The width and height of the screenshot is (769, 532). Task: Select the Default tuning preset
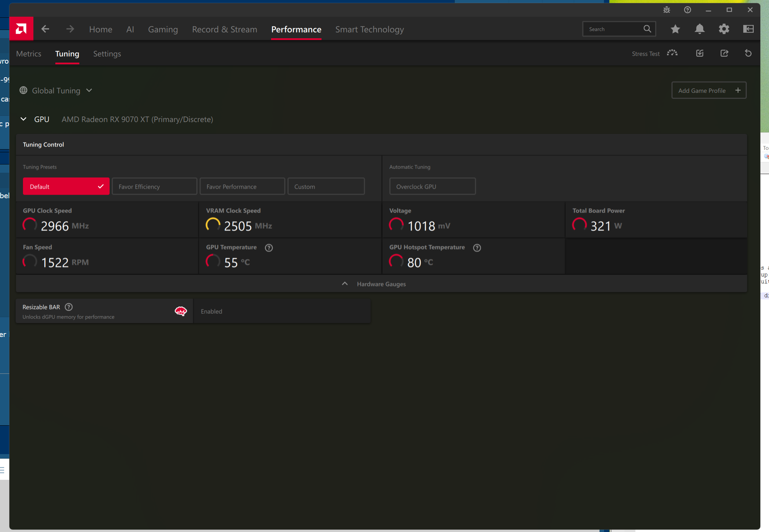(x=66, y=186)
